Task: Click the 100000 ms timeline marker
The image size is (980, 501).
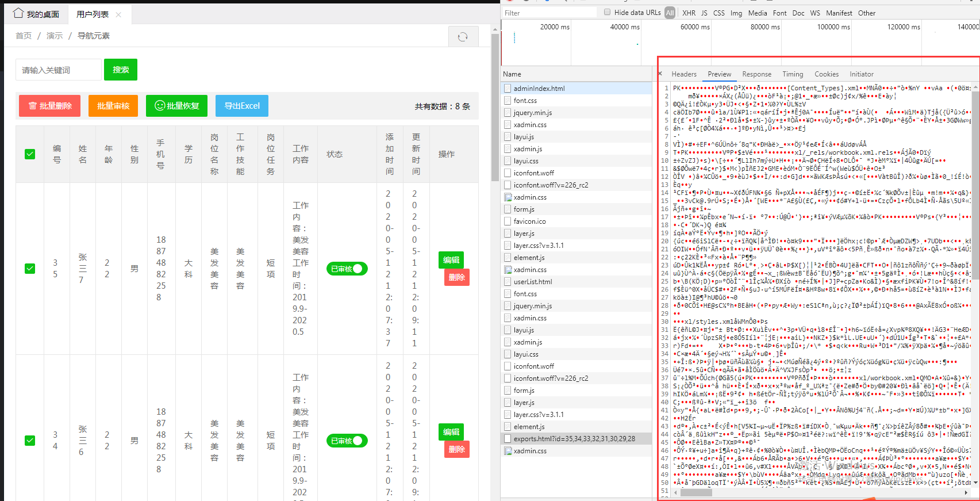Action: click(x=833, y=27)
